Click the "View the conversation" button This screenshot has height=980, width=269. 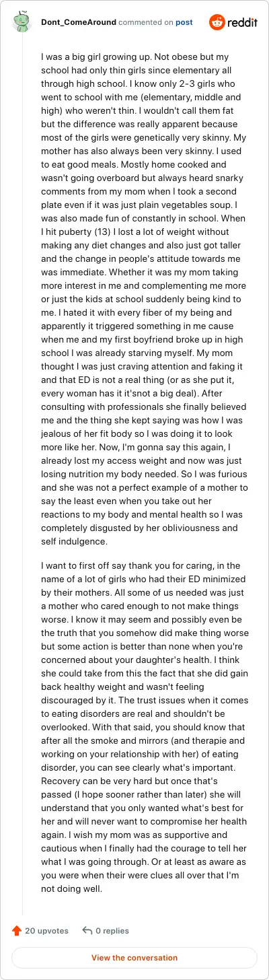click(134, 958)
